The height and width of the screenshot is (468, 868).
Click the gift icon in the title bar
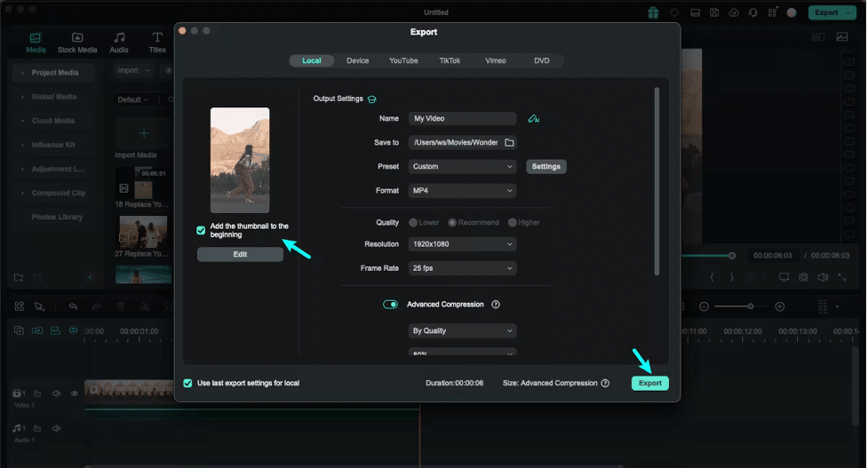[x=653, y=12]
